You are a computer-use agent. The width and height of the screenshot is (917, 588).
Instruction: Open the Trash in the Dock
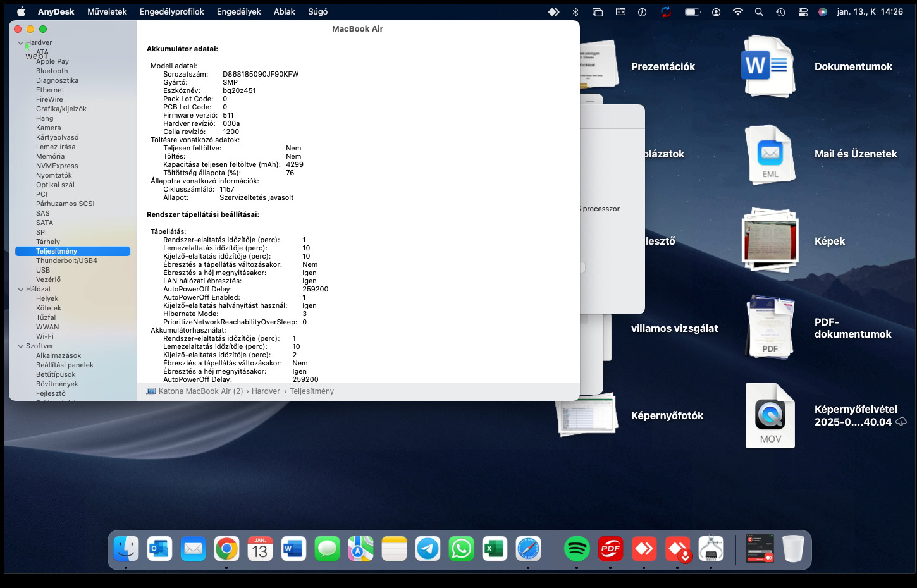pos(793,548)
